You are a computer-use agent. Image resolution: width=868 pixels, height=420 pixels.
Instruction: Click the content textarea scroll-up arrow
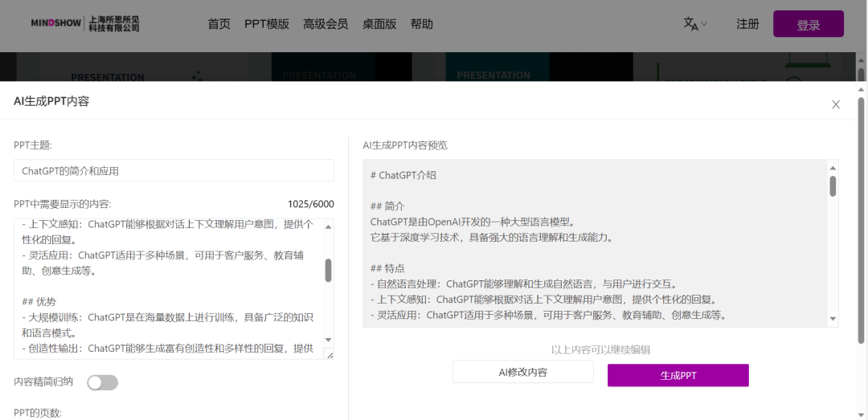point(328,226)
